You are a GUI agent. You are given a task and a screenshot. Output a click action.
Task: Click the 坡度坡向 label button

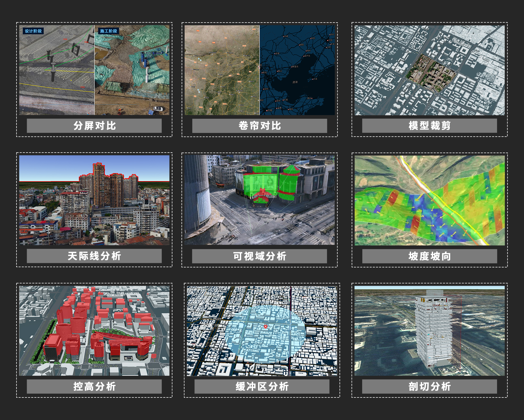429,256
